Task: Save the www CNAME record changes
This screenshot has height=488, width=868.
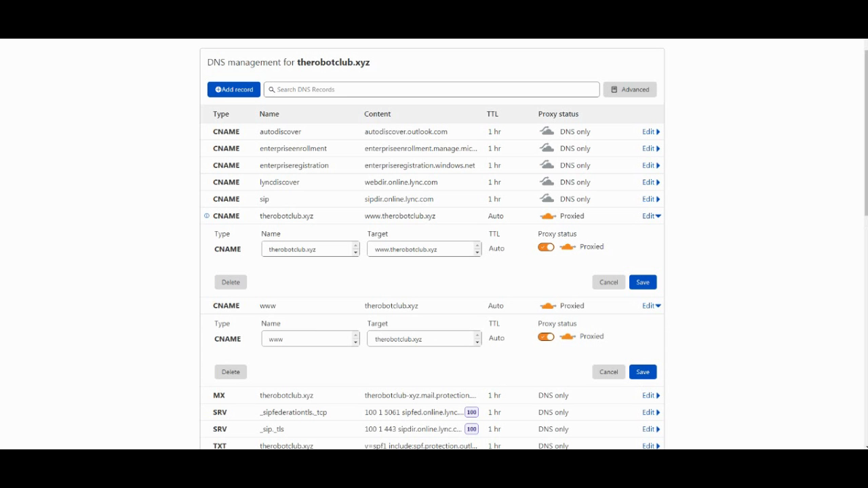Action: 642,372
